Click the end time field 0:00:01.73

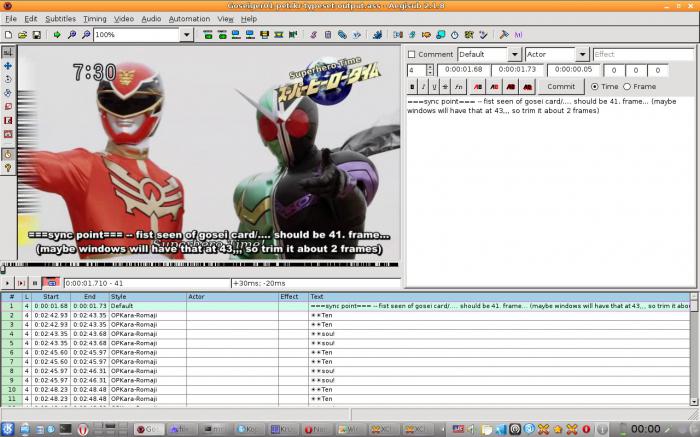pyautogui.click(x=517, y=70)
